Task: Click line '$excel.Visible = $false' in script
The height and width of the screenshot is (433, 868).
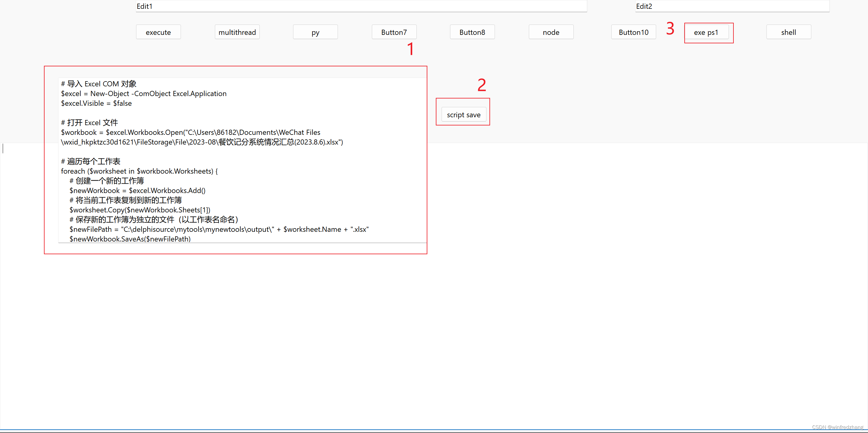Action: coord(96,103)
